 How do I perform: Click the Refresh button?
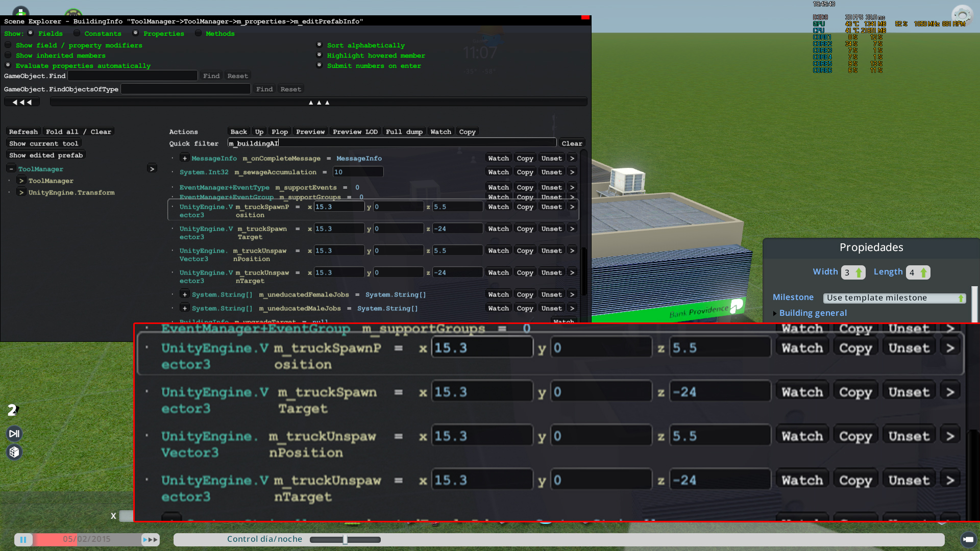(x=23, y=132)
